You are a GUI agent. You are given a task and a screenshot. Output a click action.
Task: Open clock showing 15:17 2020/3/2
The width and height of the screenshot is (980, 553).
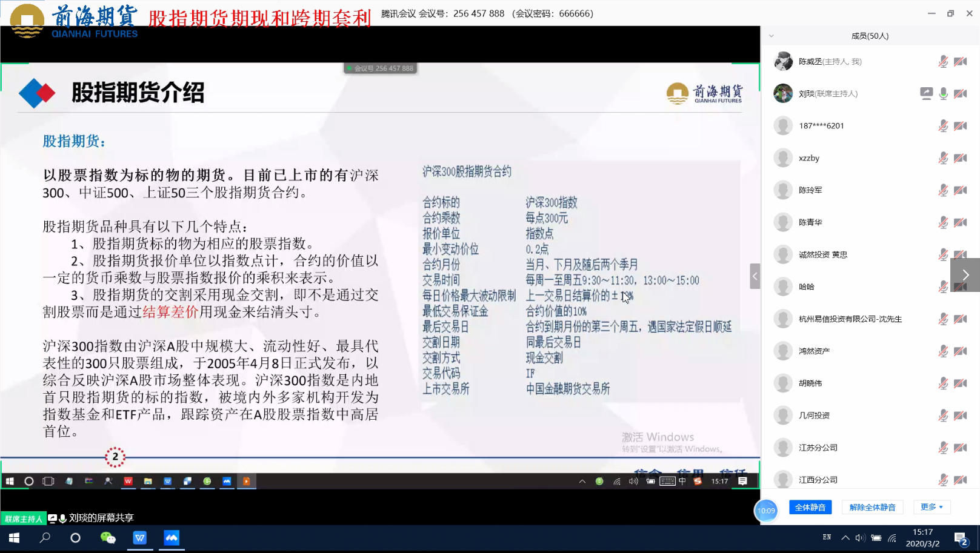922,538
